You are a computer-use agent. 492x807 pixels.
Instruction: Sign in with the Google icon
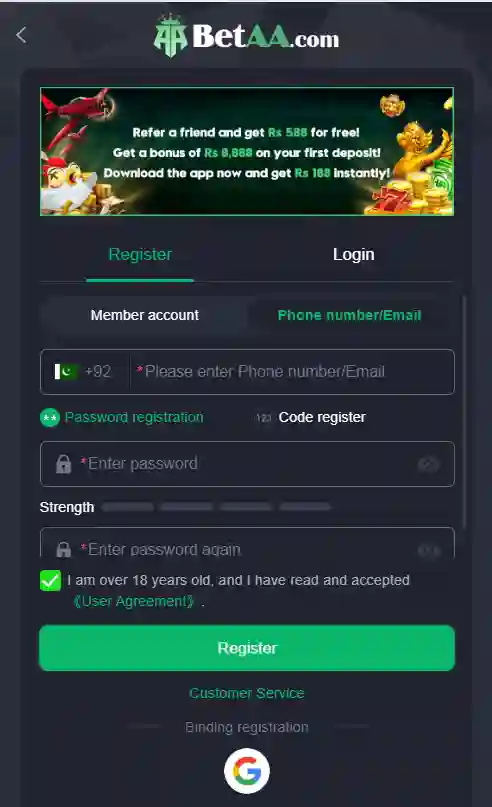pyautogui.click(x=247, y=771)
